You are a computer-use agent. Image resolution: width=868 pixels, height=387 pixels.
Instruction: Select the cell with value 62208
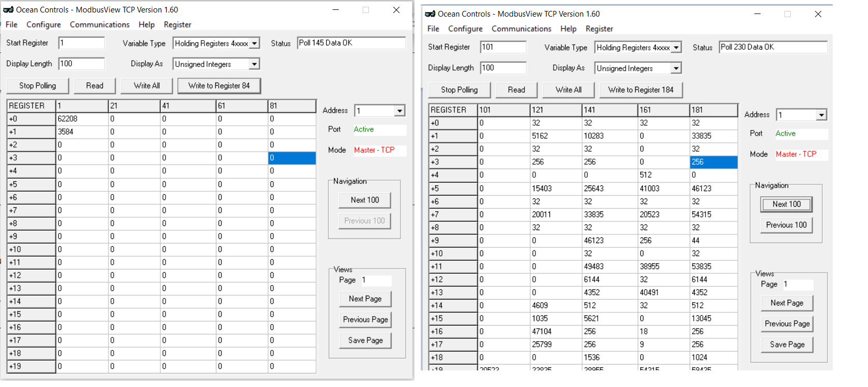click(x=82, y=119)
